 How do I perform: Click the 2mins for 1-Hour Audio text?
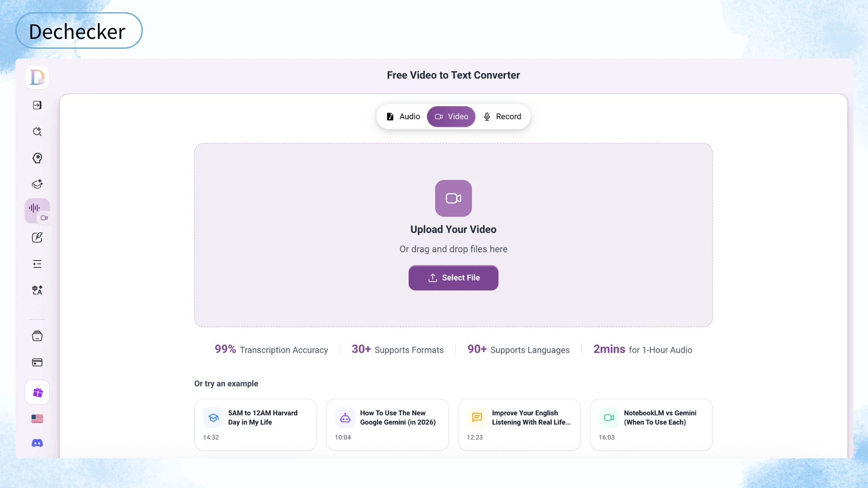click(642, 349)
